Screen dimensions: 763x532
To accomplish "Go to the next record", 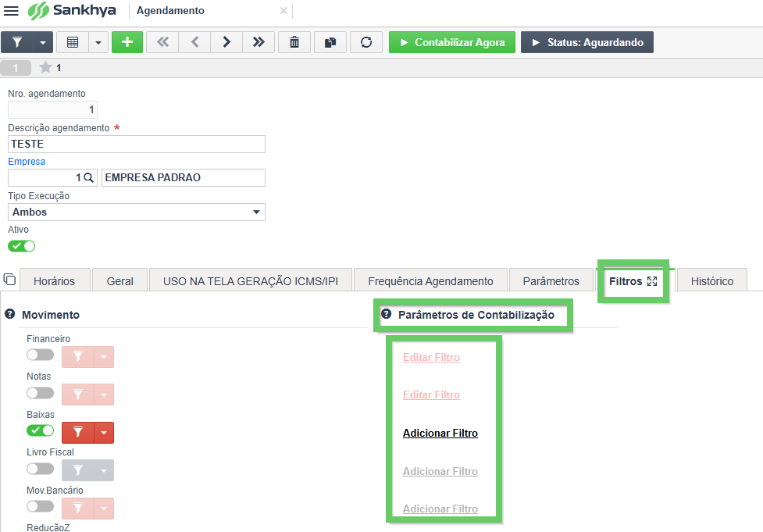I will click(226, 42).
